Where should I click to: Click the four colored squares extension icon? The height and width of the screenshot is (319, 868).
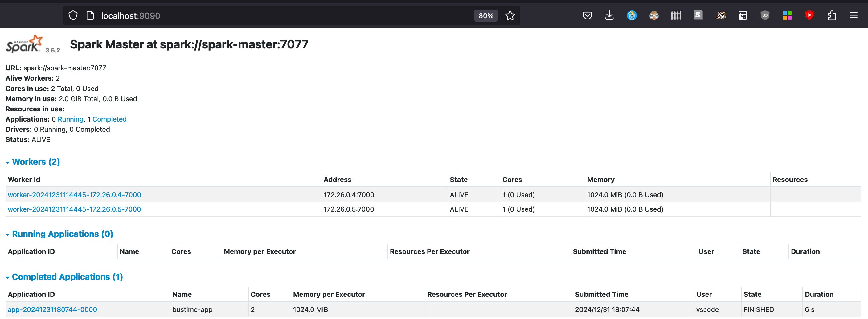click(787, 15)
